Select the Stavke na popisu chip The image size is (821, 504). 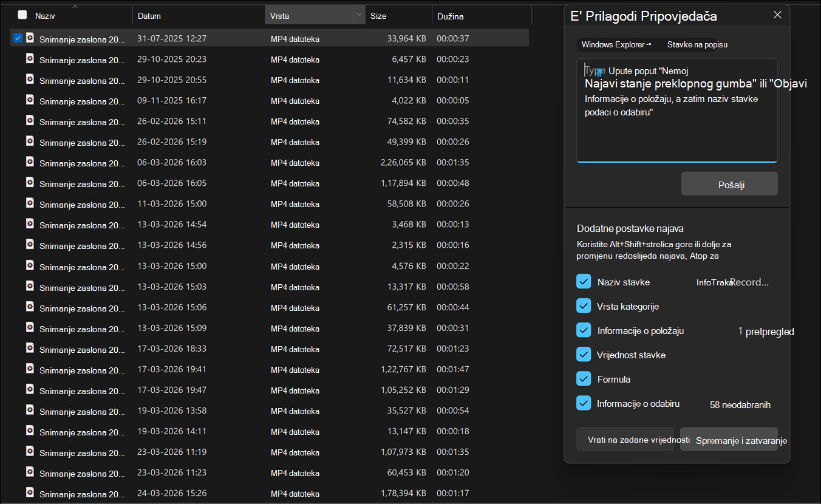[x=697, y=44]
